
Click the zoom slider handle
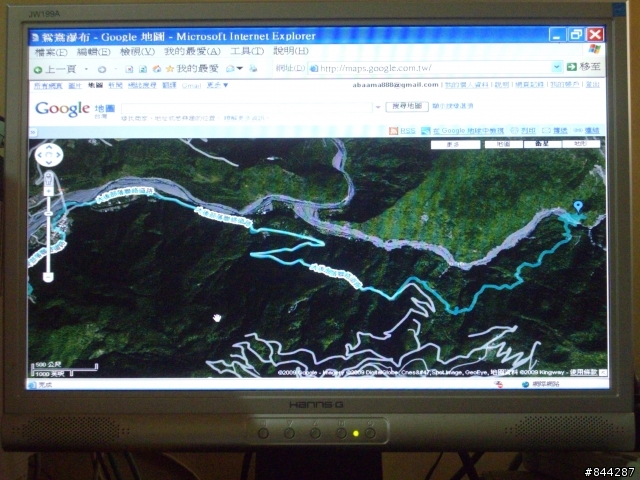pyautogui.click(x=49, y=213)
